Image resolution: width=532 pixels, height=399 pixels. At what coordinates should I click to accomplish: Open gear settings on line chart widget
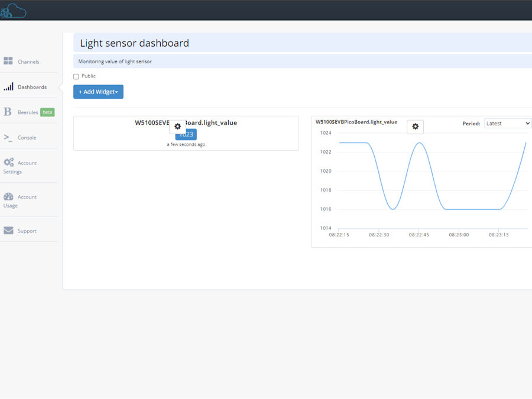415,126
